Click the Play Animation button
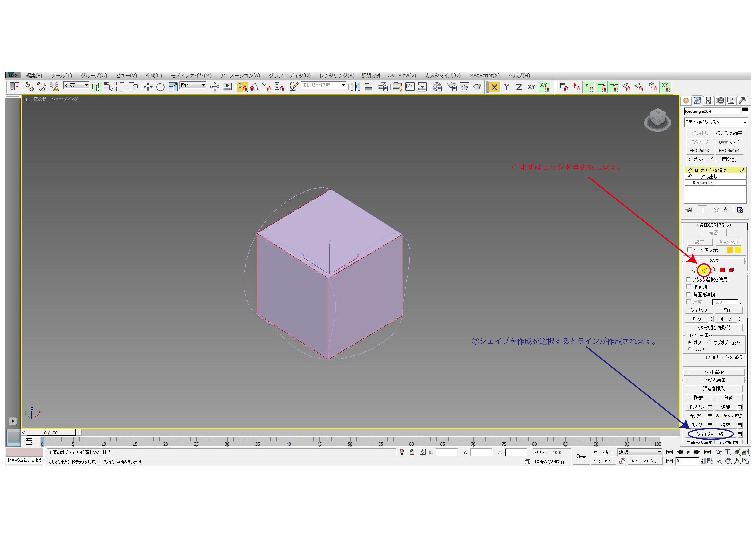 coord(688,452)
